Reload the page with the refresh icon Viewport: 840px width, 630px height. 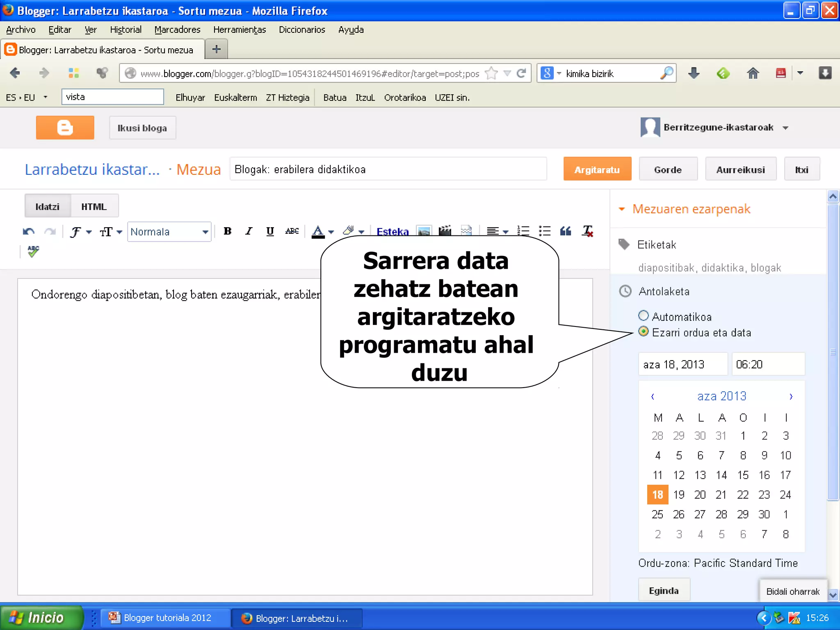(521, 73)
